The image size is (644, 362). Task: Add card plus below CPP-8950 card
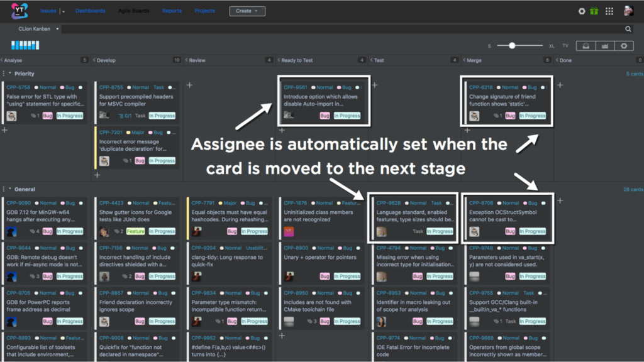pos(282,336)
